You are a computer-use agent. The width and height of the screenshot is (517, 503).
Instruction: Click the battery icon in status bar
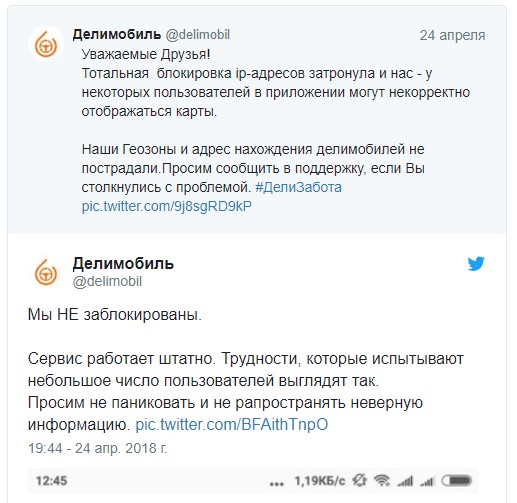point(456,481)
